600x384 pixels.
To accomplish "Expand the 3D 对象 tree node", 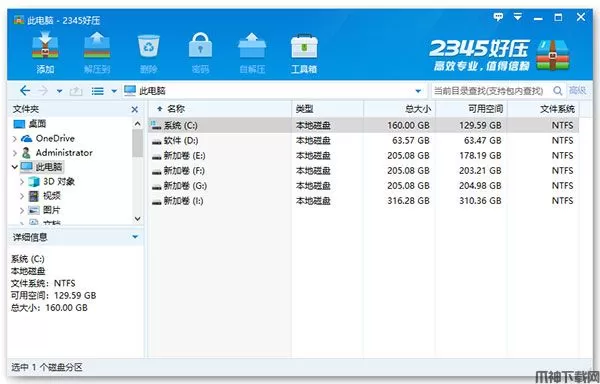I will [22, 182].
